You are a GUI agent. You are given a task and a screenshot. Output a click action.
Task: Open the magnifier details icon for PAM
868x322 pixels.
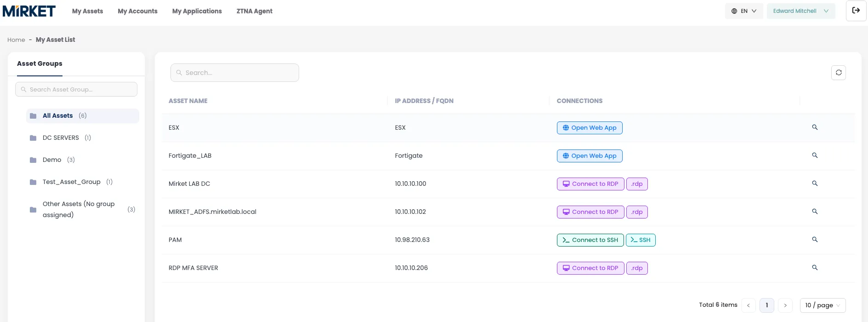[815, 240]
